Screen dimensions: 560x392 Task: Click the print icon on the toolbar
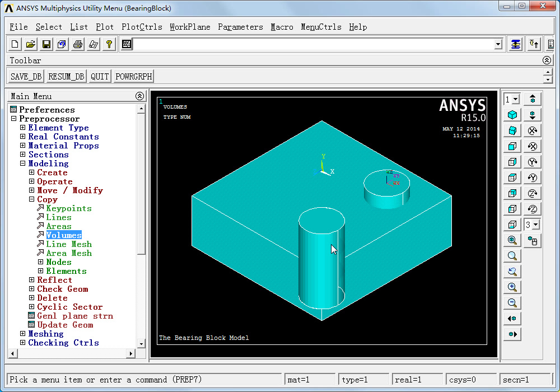point(77,44)
